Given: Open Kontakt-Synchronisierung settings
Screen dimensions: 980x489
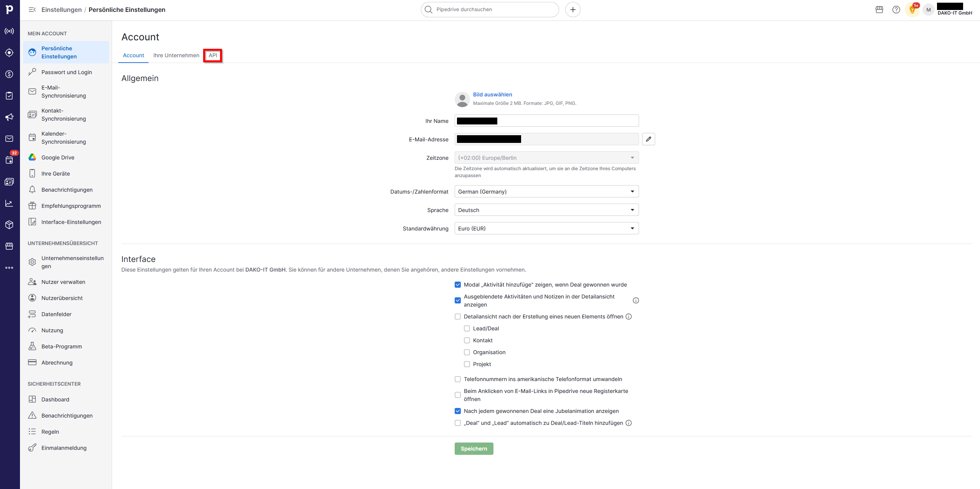Looking at the screenshot, I should coord(66,114).
